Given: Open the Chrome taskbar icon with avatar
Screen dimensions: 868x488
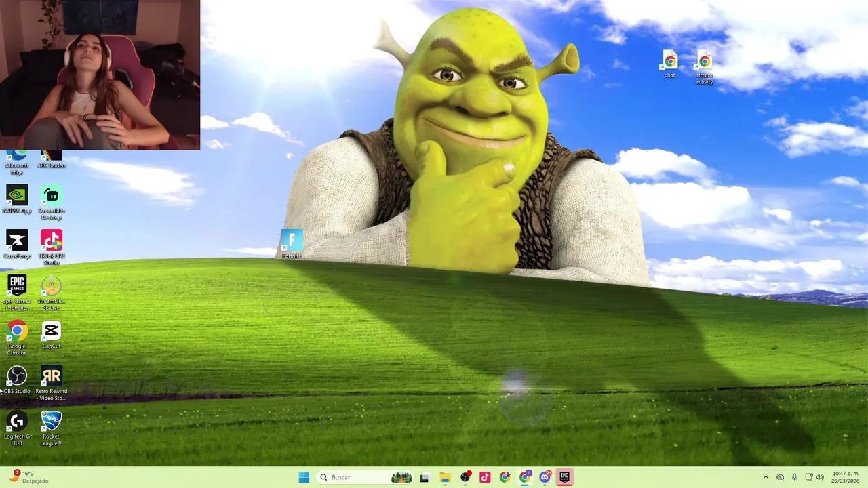Looking at the screenshot, I should 505,477.
